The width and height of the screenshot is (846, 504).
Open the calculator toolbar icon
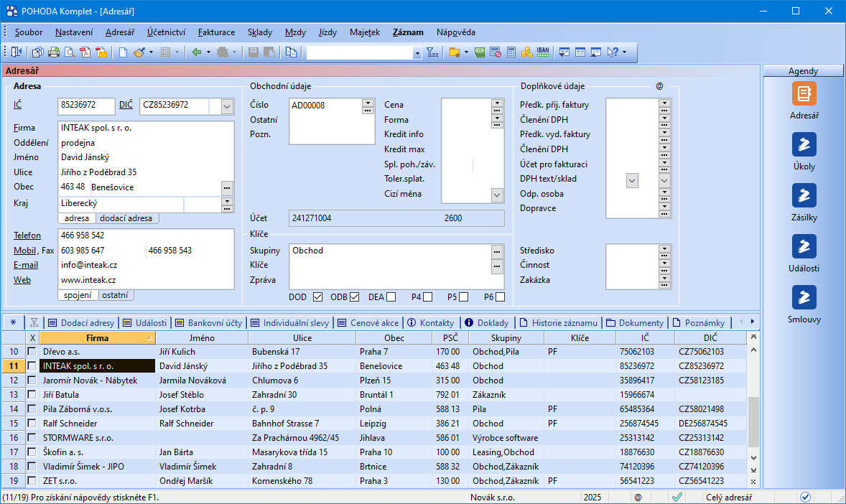tap(511, 52)
